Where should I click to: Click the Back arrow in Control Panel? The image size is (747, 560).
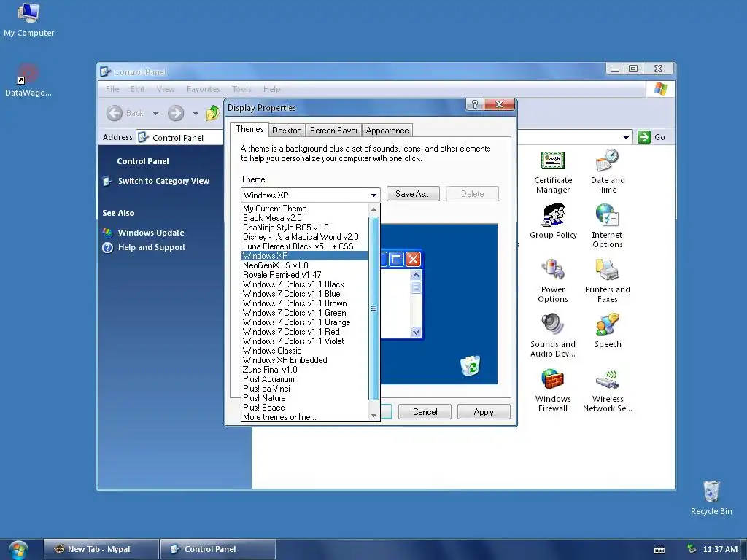click(x=115, y=113)
